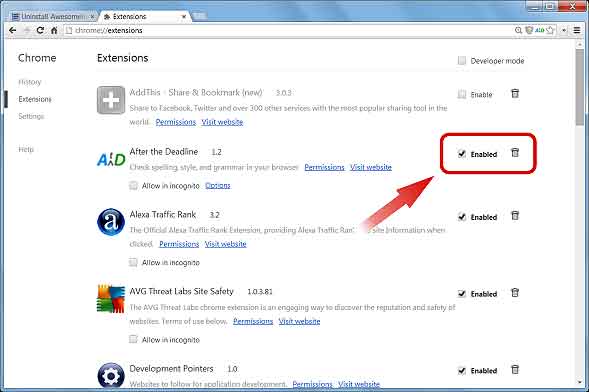
Task: Go back with the browser back arrow
Action: coord(13,30)
